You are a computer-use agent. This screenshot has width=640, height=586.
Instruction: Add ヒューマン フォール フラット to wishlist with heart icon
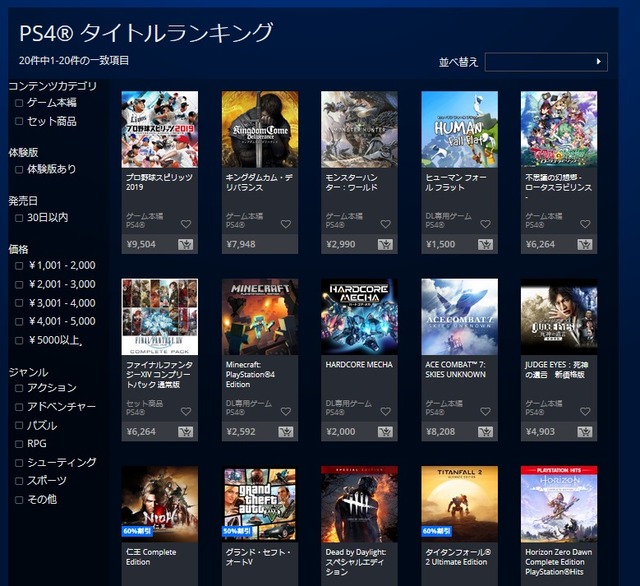coord(485,224)
